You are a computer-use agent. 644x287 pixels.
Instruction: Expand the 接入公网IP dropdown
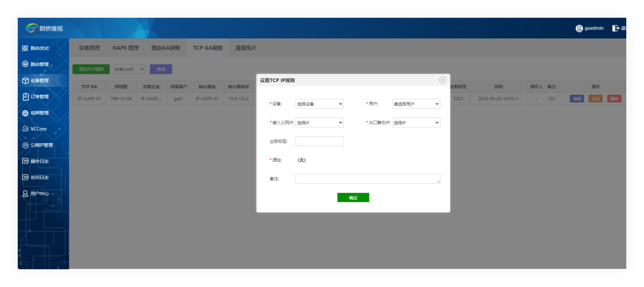pyautogui.click(x=319, y=123)
